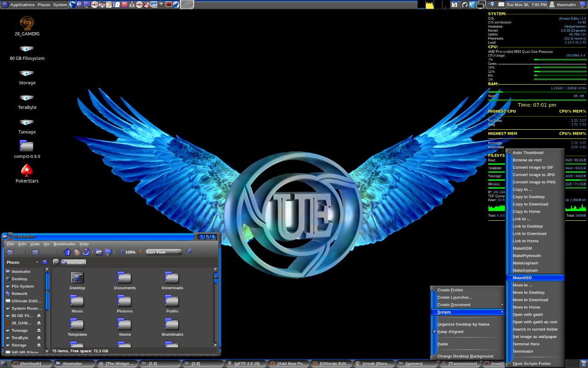Open the Applications menu in top panel

pos(22,5)
